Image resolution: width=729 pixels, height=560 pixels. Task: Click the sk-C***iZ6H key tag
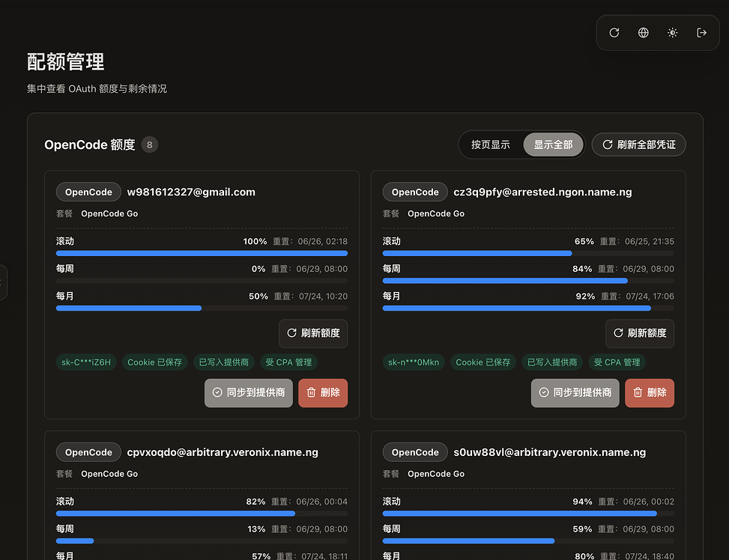(x=86, y=362)
